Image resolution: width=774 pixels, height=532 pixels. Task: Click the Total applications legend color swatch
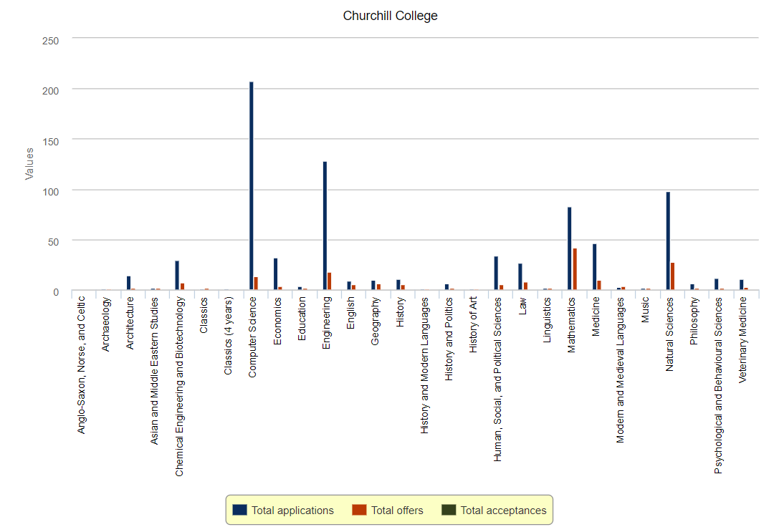pyautogui.click(x=239, y=510)
